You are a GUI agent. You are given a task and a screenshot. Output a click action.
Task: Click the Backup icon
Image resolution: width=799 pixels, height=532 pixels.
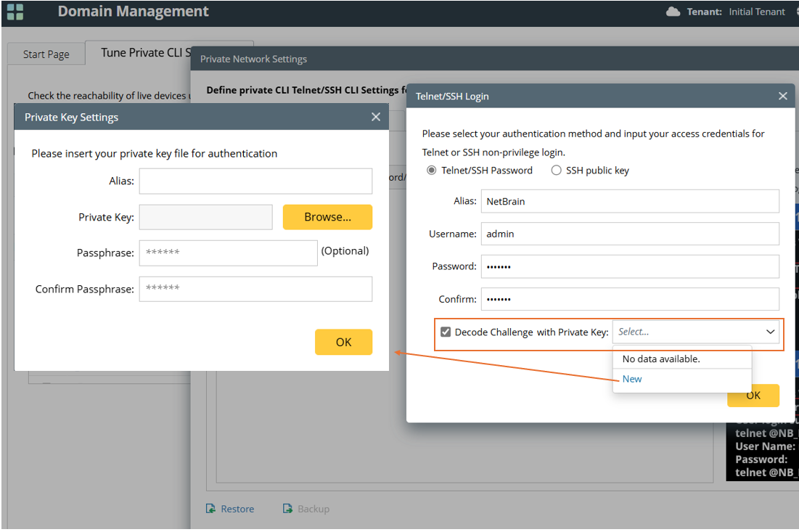coord(287,509)
